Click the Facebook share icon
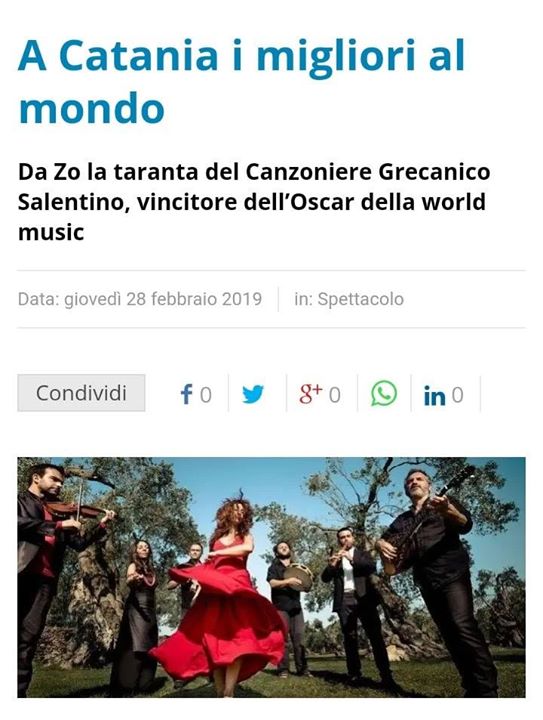 186,394
